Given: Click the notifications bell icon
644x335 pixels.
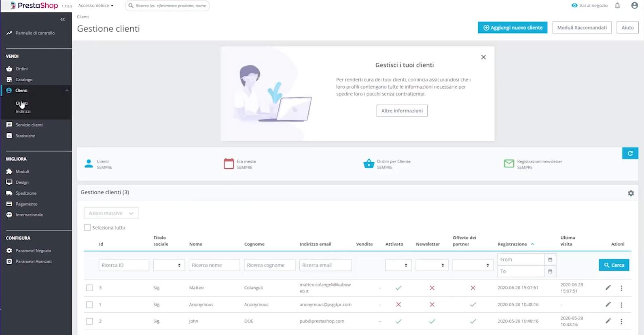Looking at the screenshot, I should pyautogui.click(x=617, y=6).
